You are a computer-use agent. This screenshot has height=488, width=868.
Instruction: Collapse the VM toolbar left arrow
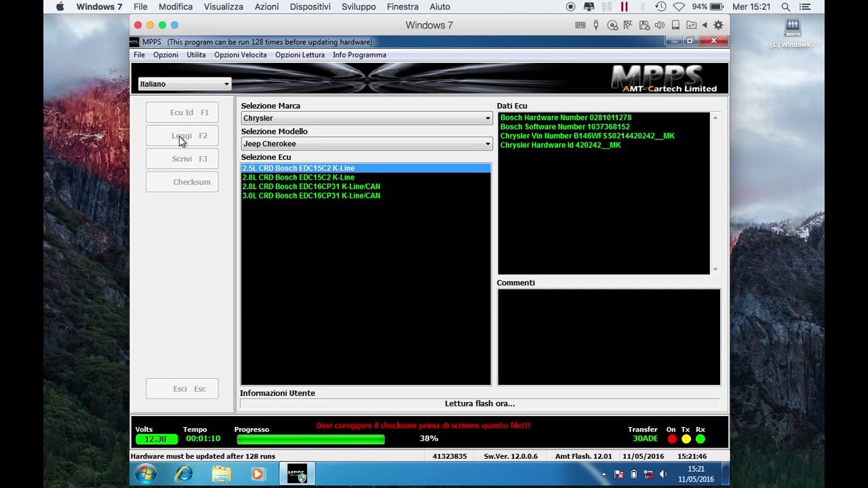(704, 25)
